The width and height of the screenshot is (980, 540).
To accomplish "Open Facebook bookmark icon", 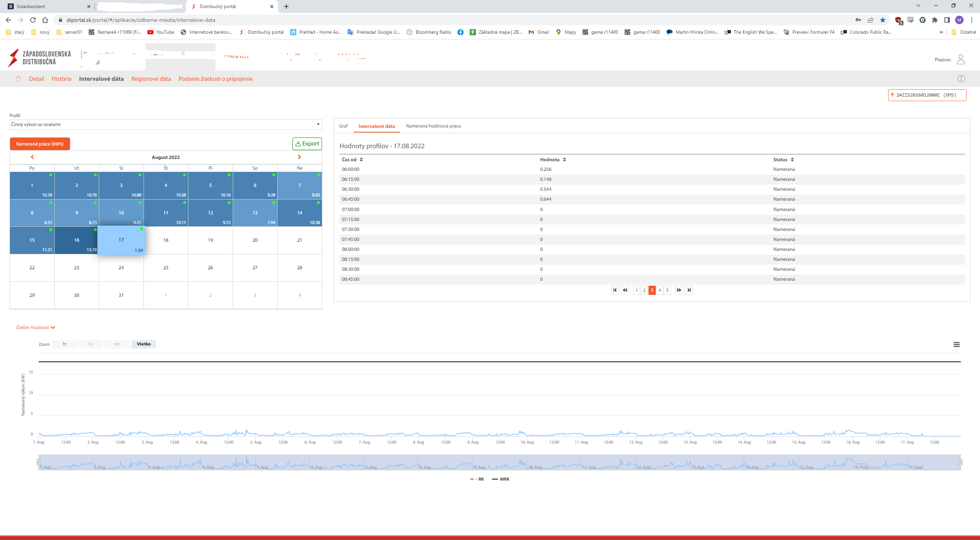I will point(461,32).
